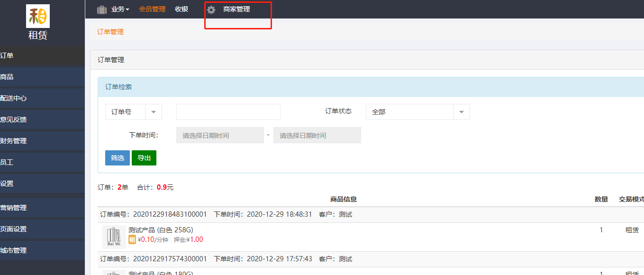The image size is (644, 275).
Task: Click the 押金:¥1.00 deposit text
Action: tap(188, 239)
